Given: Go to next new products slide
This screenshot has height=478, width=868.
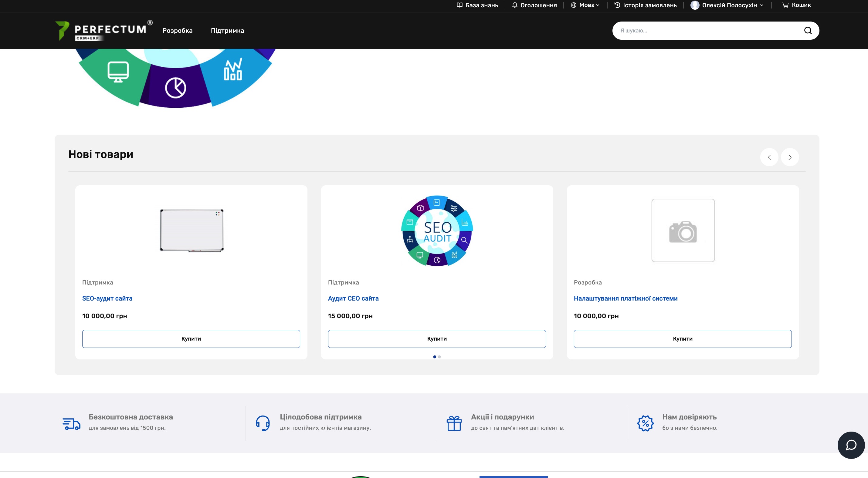Looking at the screenshot, I should tap(790, 157).
